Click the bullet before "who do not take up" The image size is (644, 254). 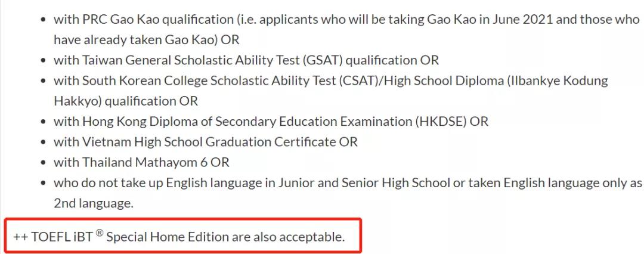[x=44, y=184]
